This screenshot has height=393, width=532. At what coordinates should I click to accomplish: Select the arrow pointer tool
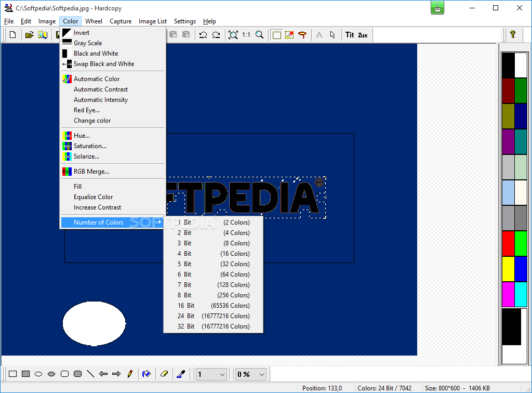(x=332, y=35)
